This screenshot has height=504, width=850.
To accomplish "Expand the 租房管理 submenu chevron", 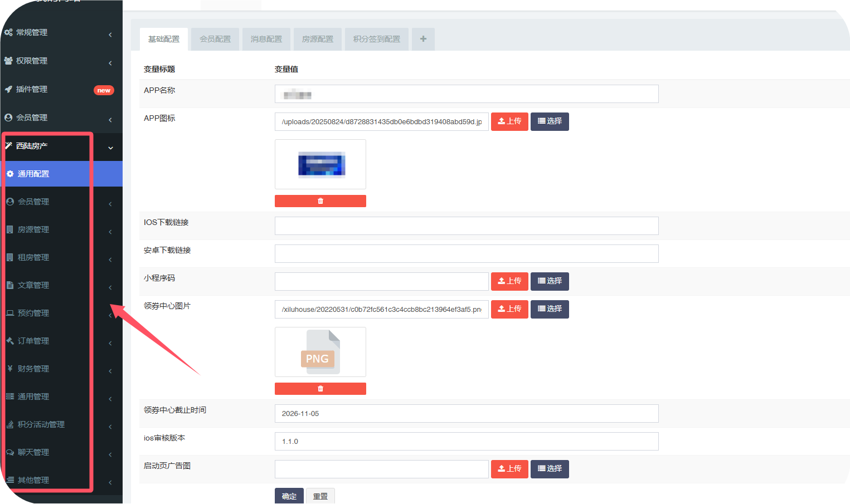I will pos(110,260).
